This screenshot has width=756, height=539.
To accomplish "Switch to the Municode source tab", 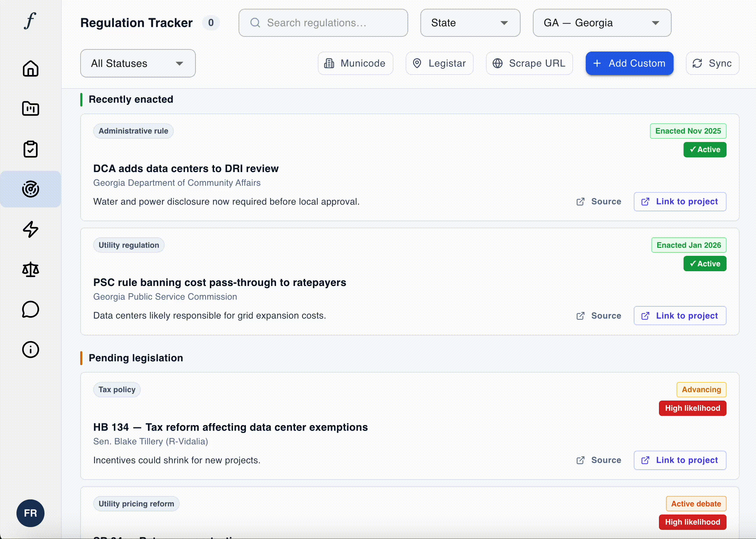I will coord(355,63).
